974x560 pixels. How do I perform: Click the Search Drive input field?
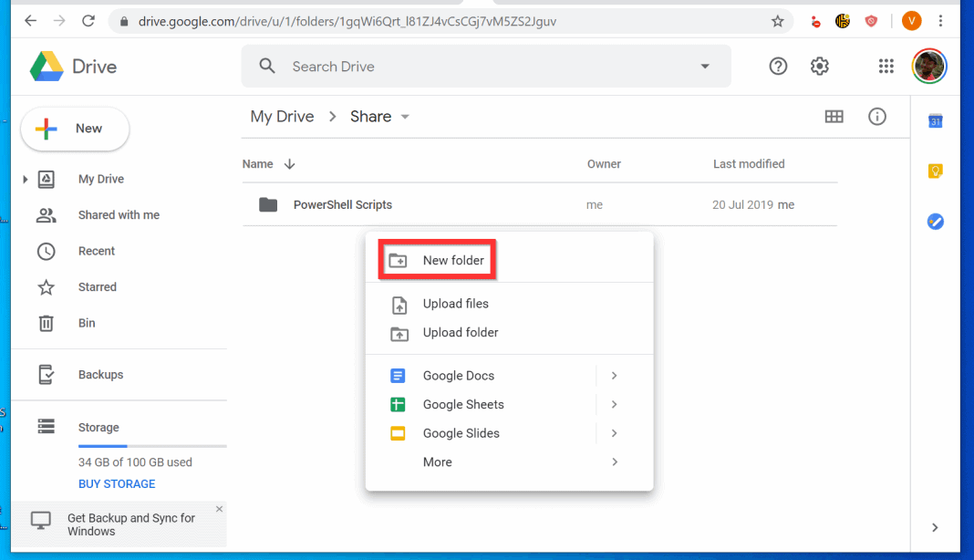pyautogui.click(x=486, y=66)
